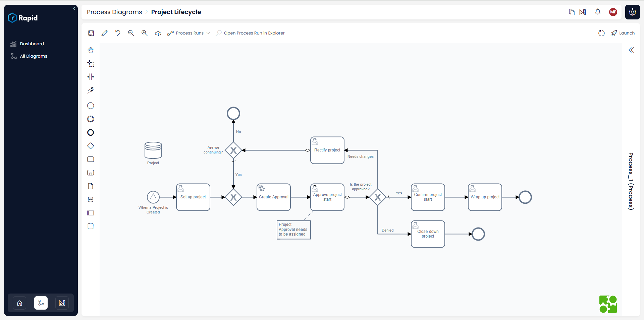Select the Project Approval annotation note
This screenshot has width=644, height=320.
(x=294, y=230)
